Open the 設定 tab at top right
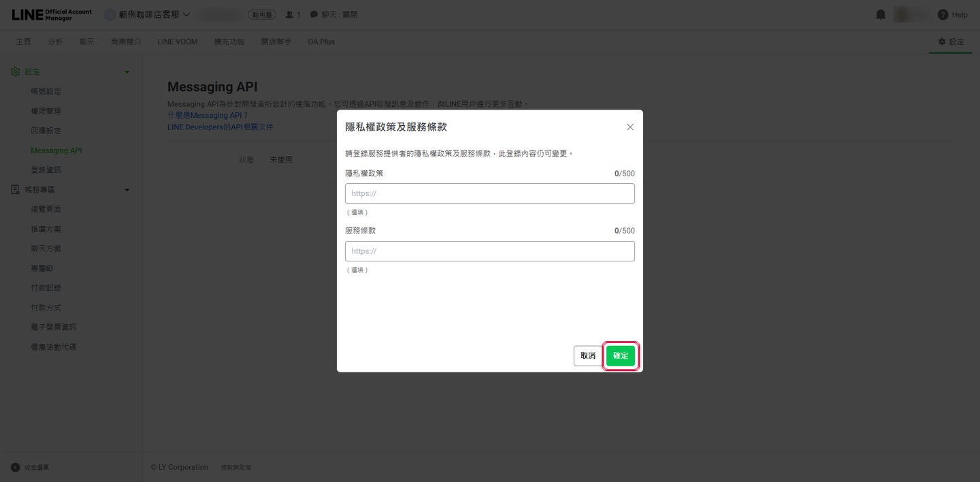 tap(951, 42)
